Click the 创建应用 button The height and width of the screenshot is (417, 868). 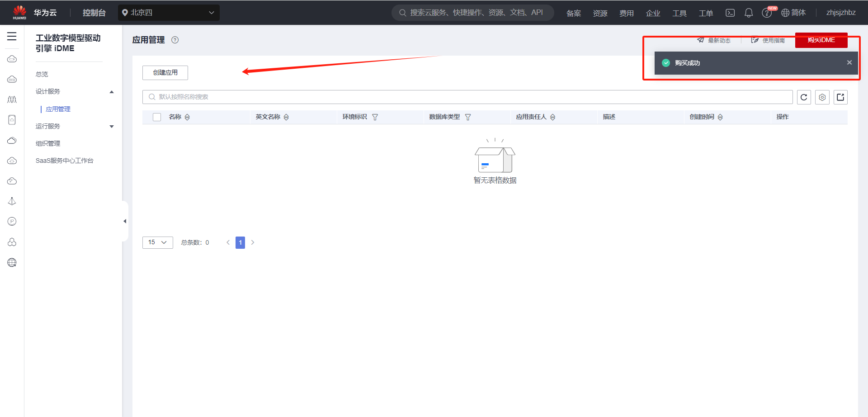(x=165, y=72)
